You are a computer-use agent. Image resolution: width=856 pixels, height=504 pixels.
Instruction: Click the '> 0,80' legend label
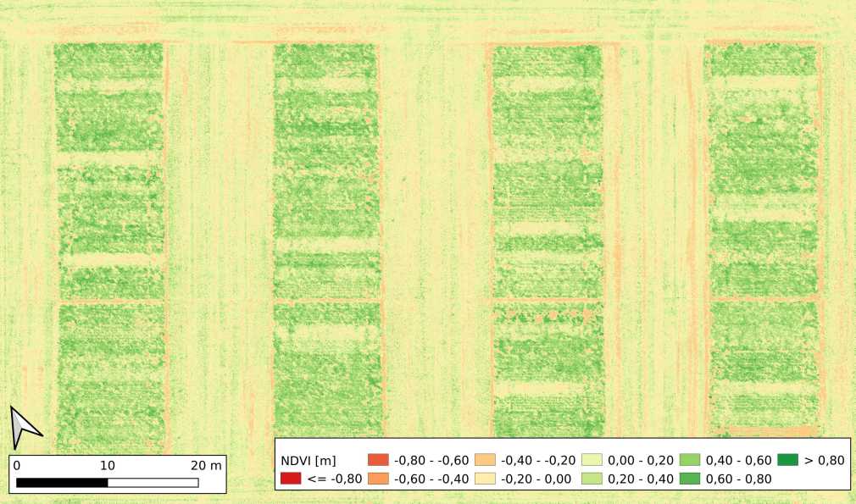tap(825, 460)
